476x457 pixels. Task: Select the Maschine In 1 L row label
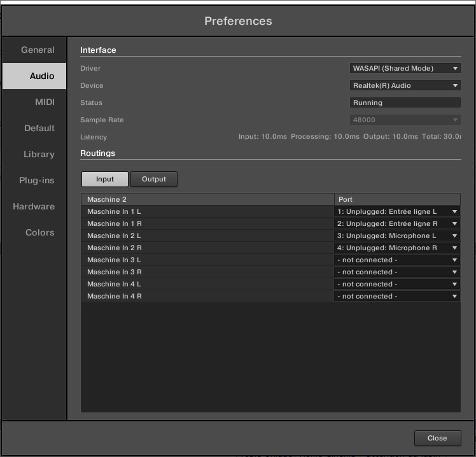[114, 212]
